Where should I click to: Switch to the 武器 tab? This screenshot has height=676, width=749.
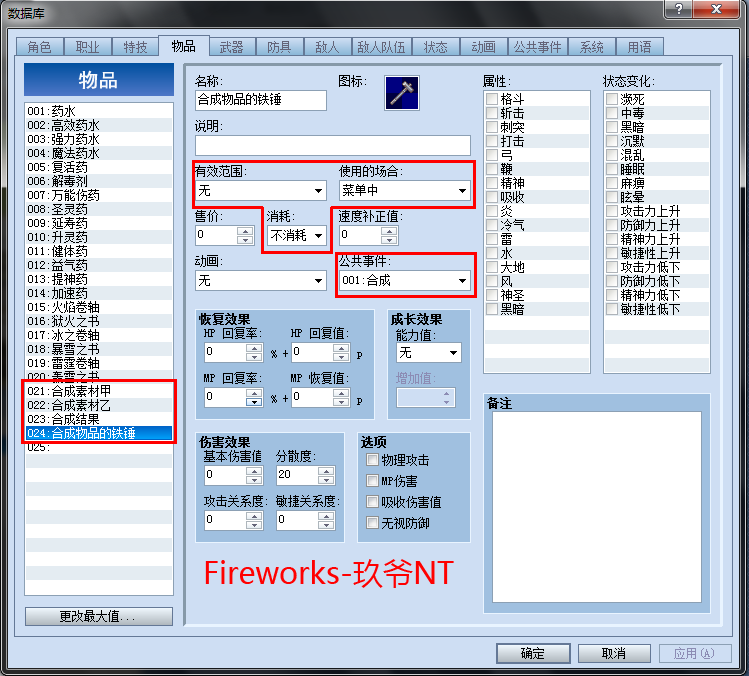232,47
